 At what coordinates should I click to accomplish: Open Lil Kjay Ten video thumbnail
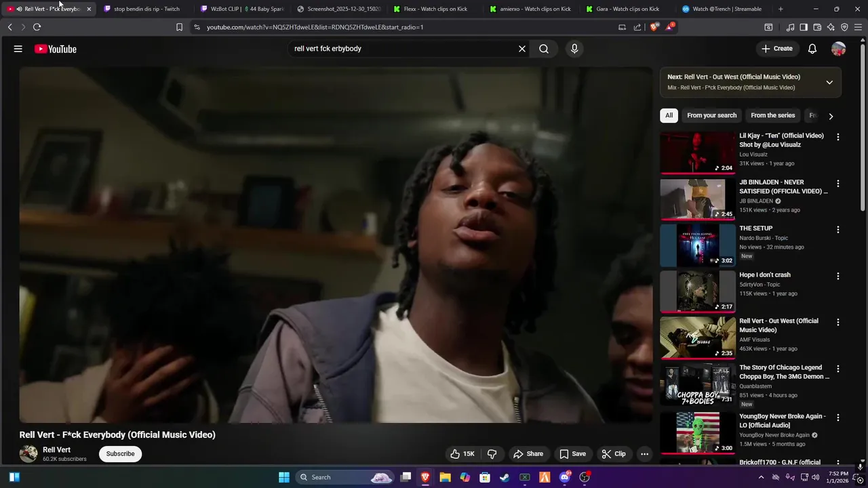coord(698,152)
